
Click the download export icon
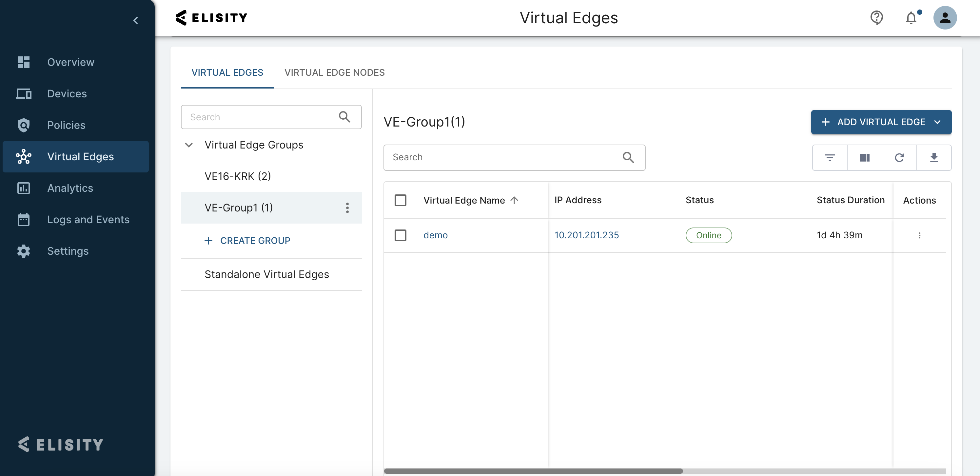(933, 158)
